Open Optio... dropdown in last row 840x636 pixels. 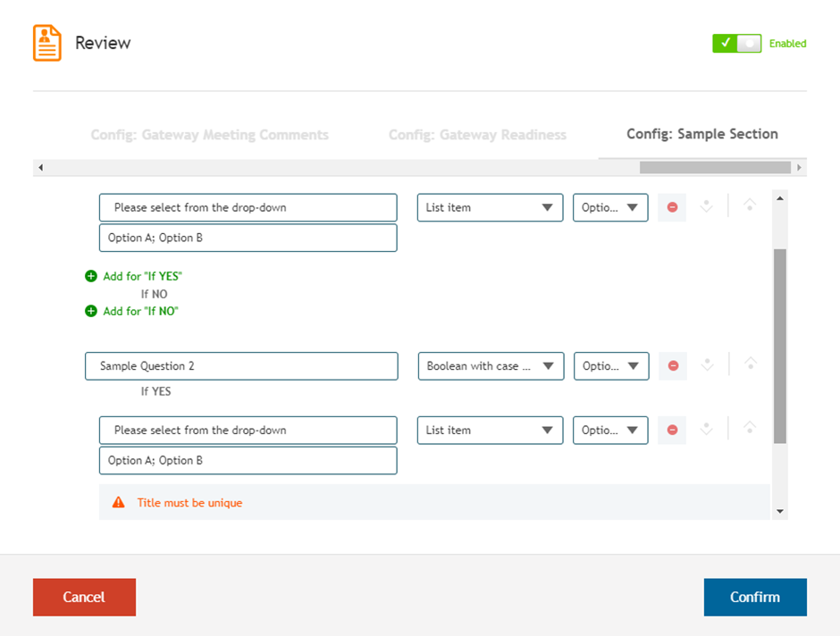pos(610,430)
